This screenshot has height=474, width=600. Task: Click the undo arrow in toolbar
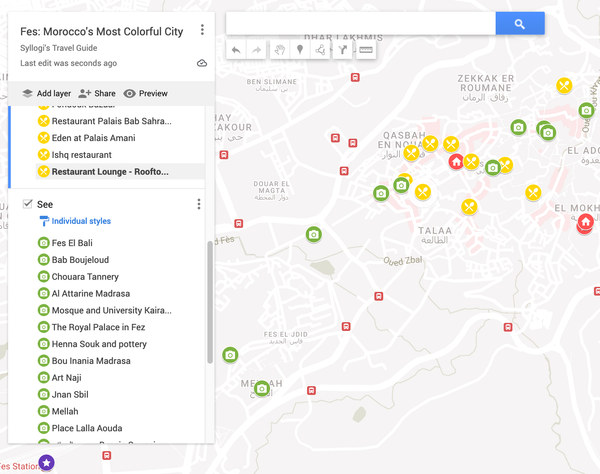coord(236,50)
